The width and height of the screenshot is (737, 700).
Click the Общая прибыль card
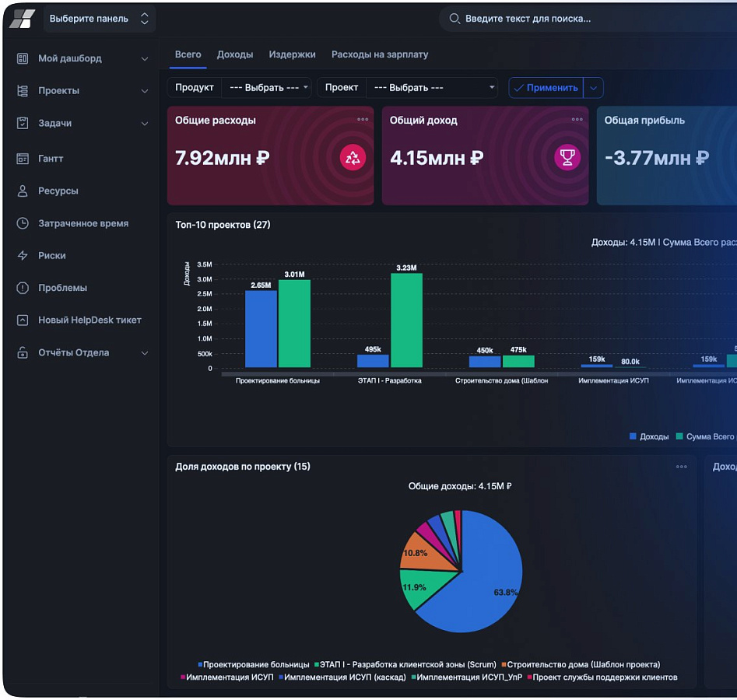pos(666,156)
